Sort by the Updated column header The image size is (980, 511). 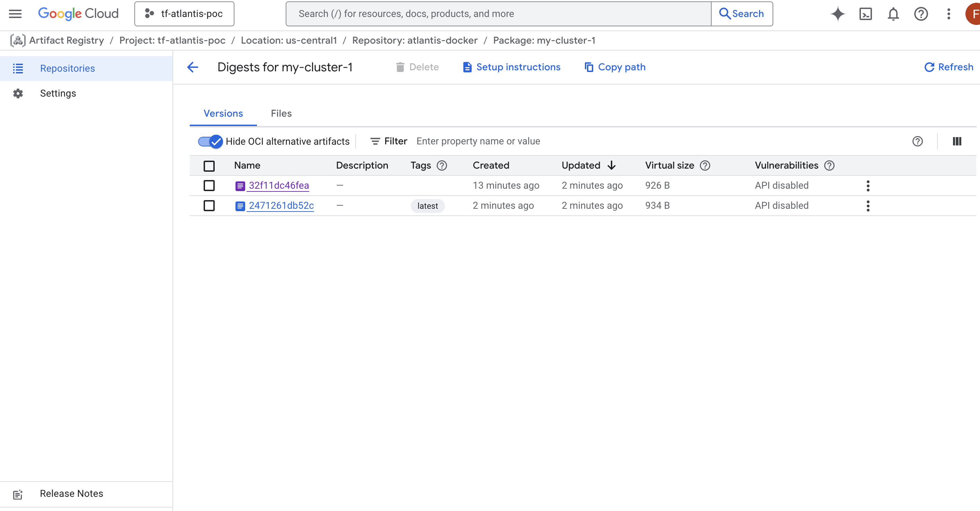[x=581, y=165]
